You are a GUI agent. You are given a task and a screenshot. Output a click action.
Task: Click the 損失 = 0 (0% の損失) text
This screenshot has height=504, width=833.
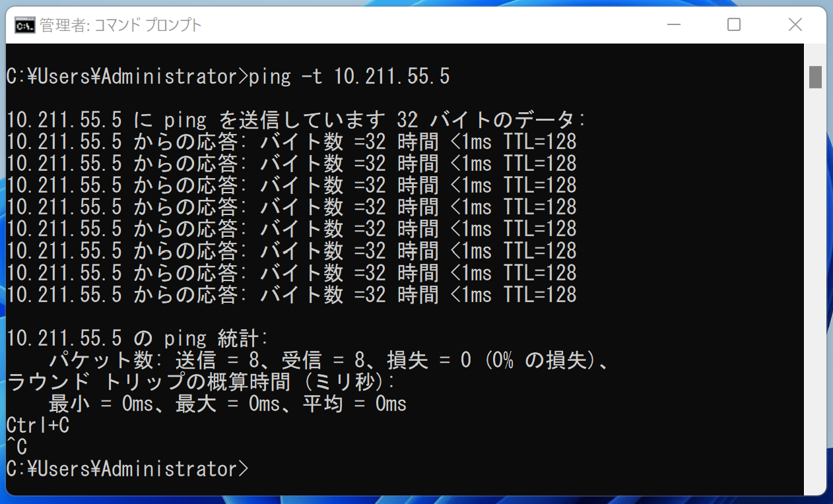495,360
